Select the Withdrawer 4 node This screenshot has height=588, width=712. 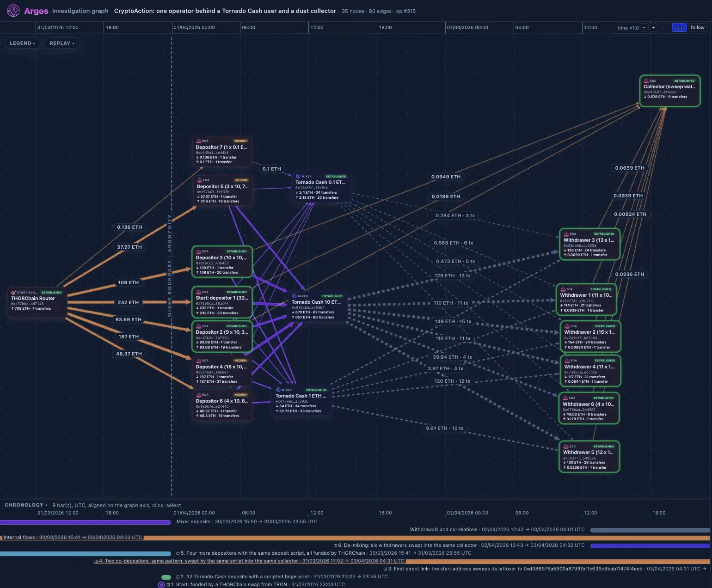pyautogui.click(x=590, y=371)
